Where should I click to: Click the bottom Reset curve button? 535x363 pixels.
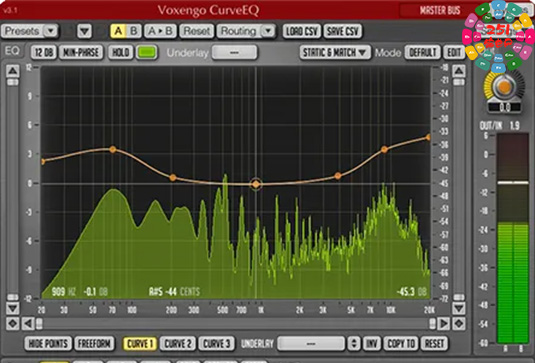434,344
